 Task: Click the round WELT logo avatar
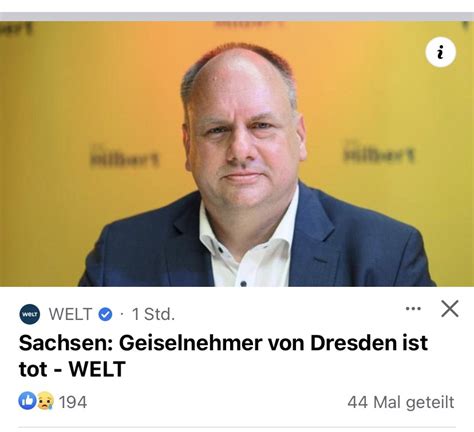[x=30, y=314]
